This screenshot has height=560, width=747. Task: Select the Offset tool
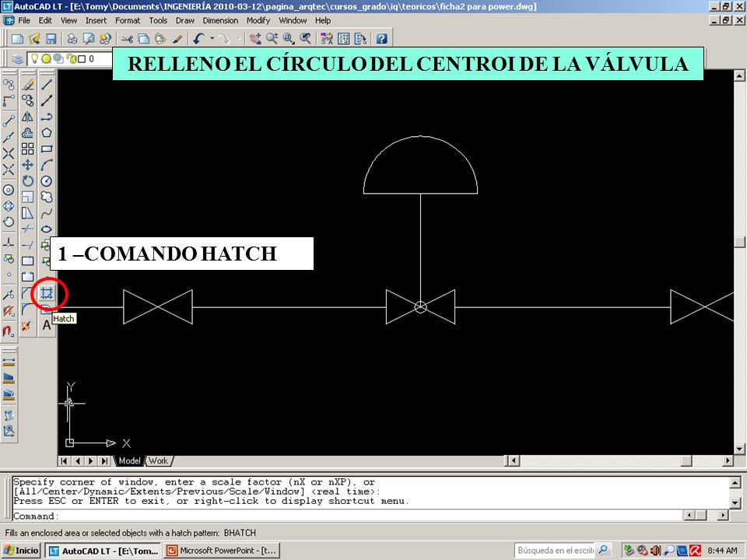pyautogui.click(x=28, y=133)
